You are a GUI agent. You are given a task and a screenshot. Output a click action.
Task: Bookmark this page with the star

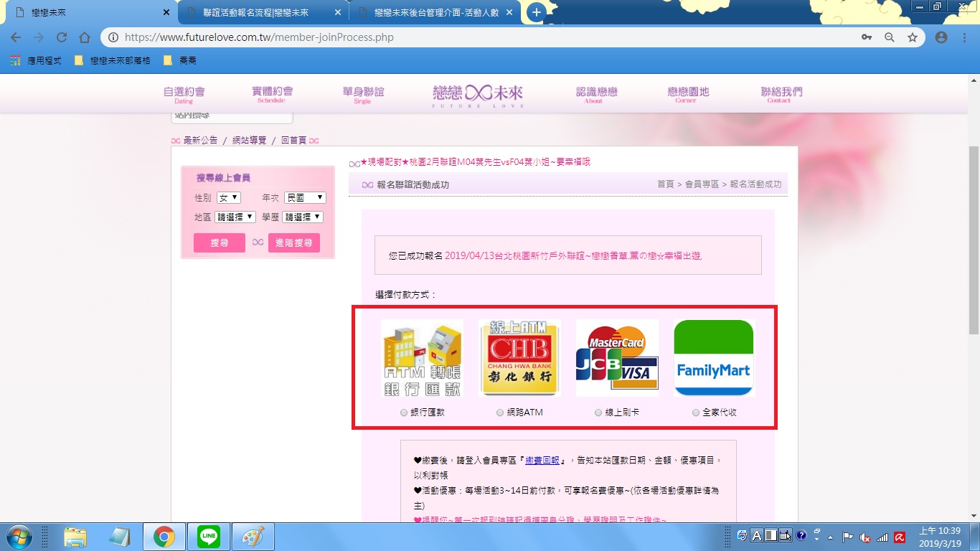(x=913, y=37)
